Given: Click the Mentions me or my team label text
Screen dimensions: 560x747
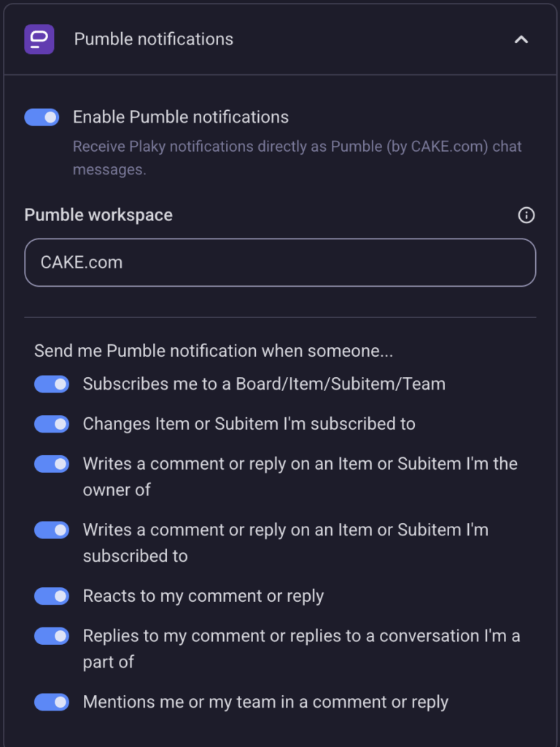Looking at the screenshot, I should click(x=265, y=703).
